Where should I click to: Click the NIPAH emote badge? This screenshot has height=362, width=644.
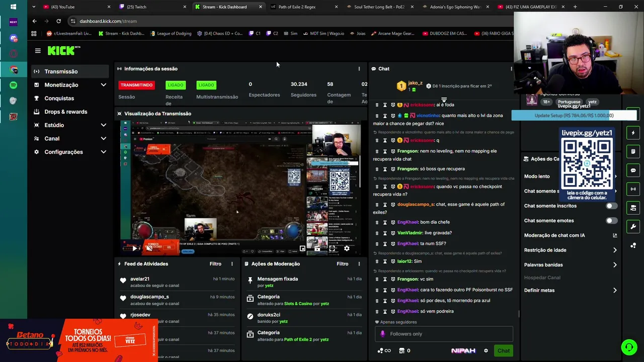pos(463,351)
